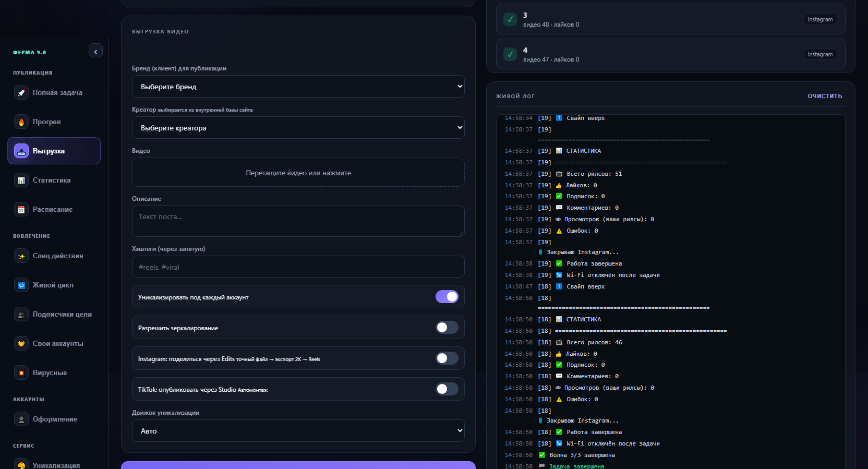The image size is (868, 469).
Task: Click the instagram tag on task 4
Action: 820,54
